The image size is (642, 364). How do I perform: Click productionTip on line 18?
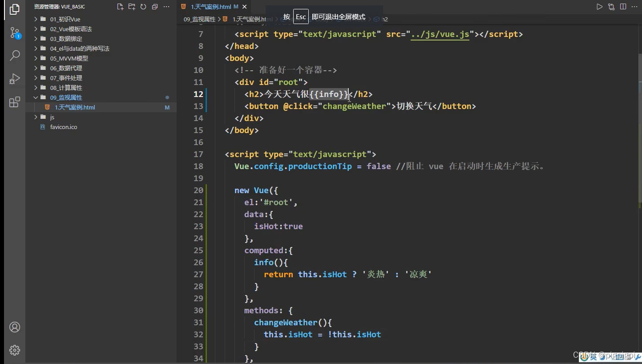point(320,166)
